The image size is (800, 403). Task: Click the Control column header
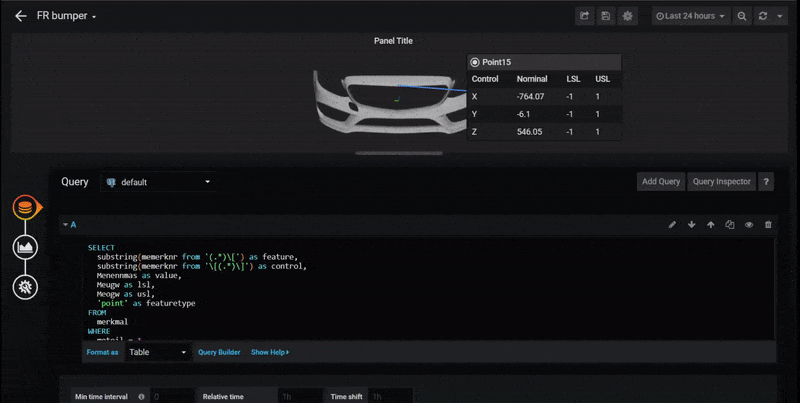point(485,79)
